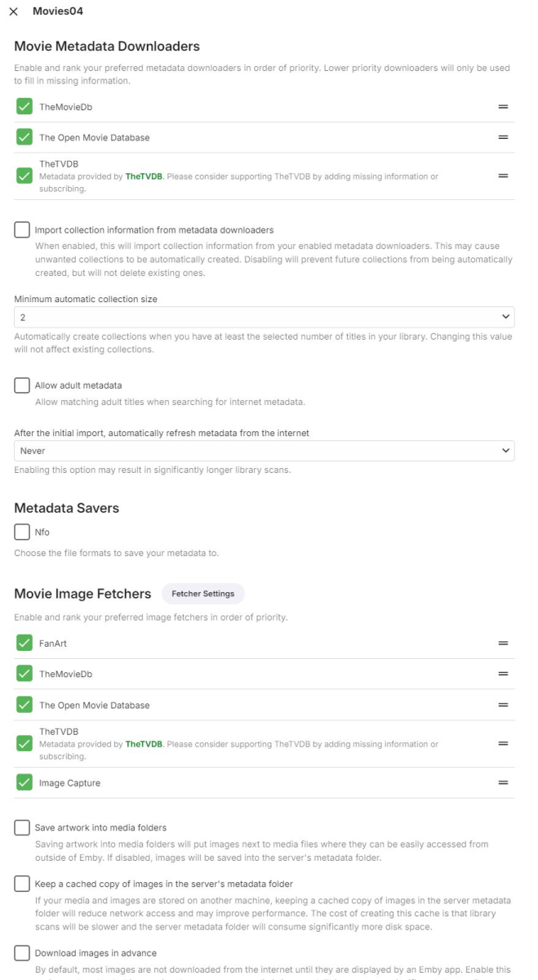Click the X close icon beside Movies04
This screenshot has height=980, width=538.
(13, 11)
